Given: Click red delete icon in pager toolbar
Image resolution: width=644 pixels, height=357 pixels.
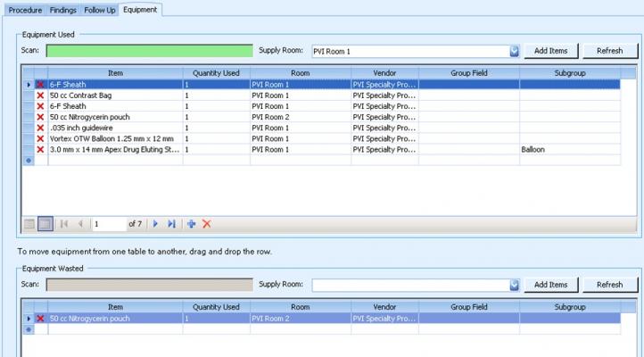Looking at the screenshot, I should coord(207,224).
